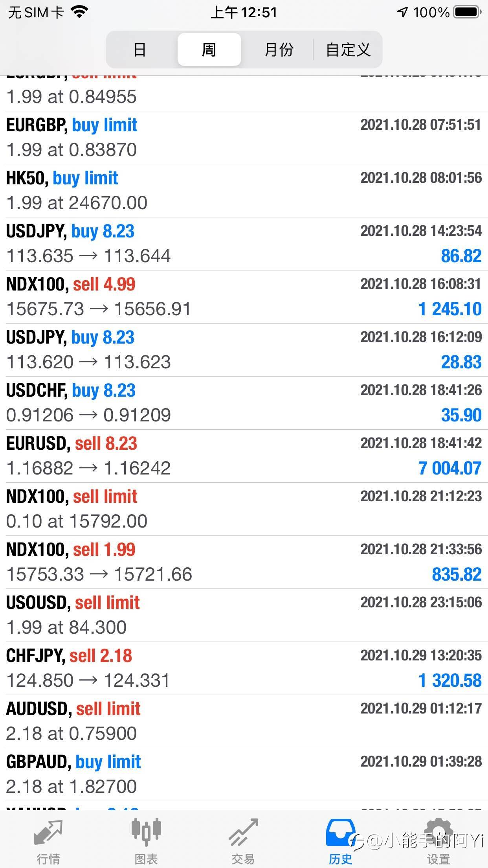Select the USOUSD sell limit order
Viewport: 488px width, 868px height.
coord(244,615)
